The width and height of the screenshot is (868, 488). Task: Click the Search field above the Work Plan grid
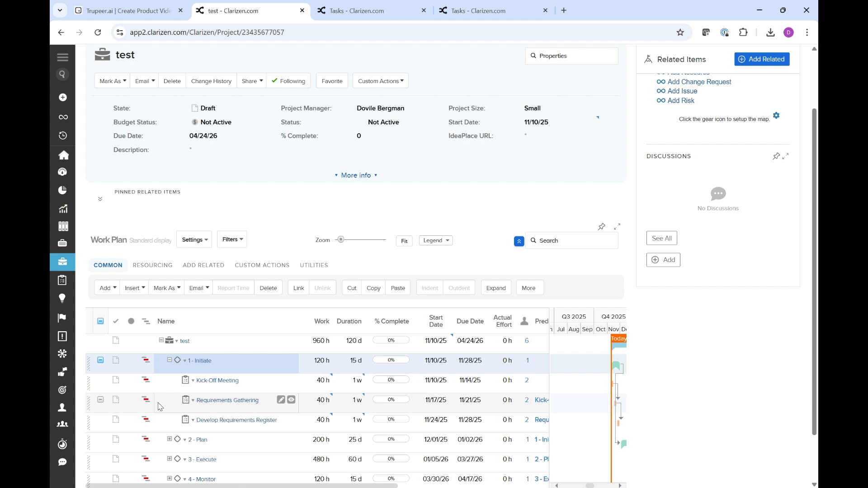572,240
